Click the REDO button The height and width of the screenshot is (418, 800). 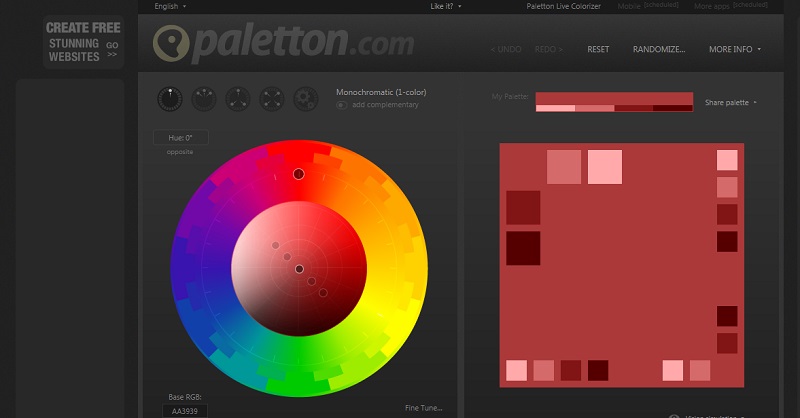tap(548, 49)
